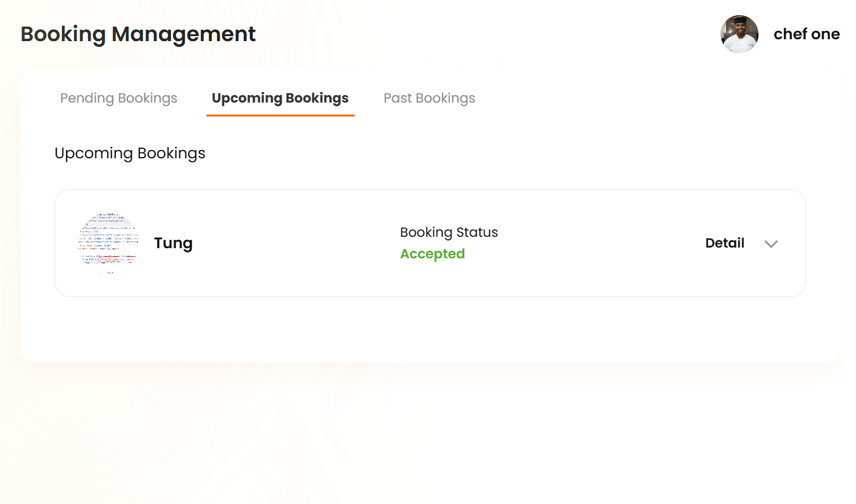
Task: Click the Upcoming Bookings section heading
Action: [130, 153]
